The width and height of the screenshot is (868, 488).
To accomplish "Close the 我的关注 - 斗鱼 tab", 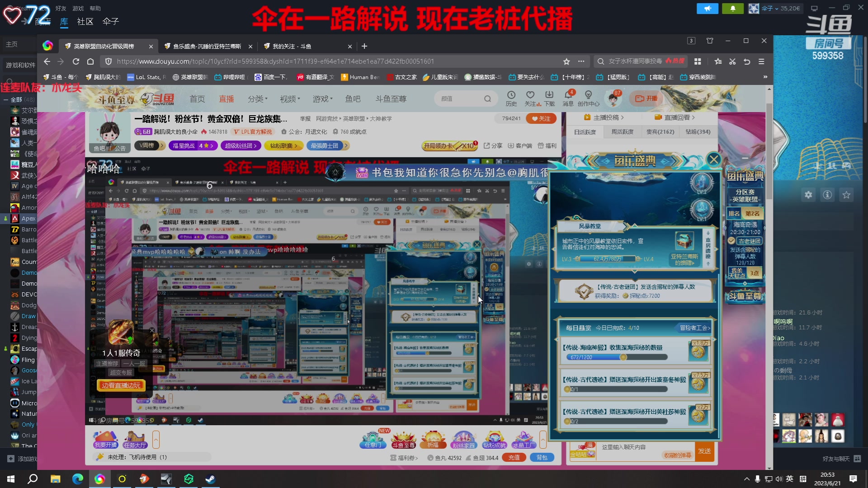I will tap(349, 47).
